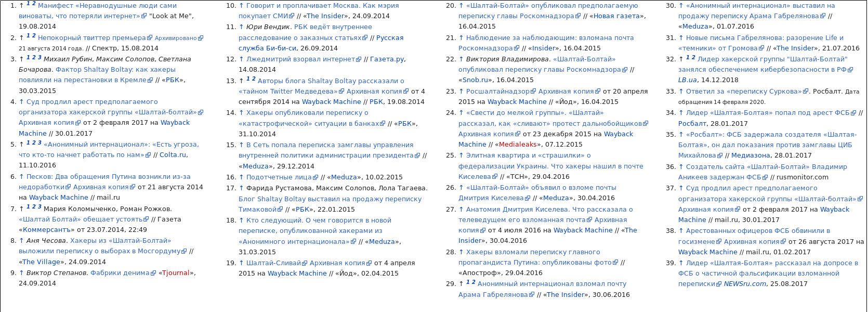
Task: Click the up-arrow backlink of reference 16
Action: pos(241,177)
